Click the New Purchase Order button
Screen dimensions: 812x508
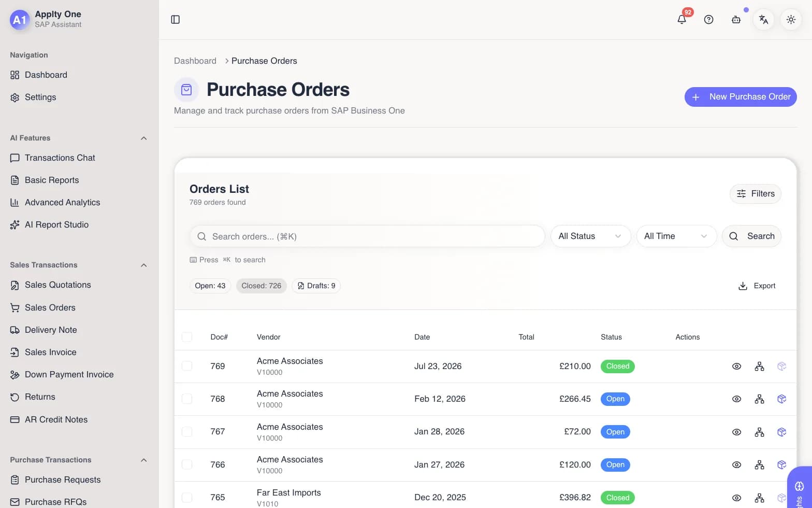741,97
